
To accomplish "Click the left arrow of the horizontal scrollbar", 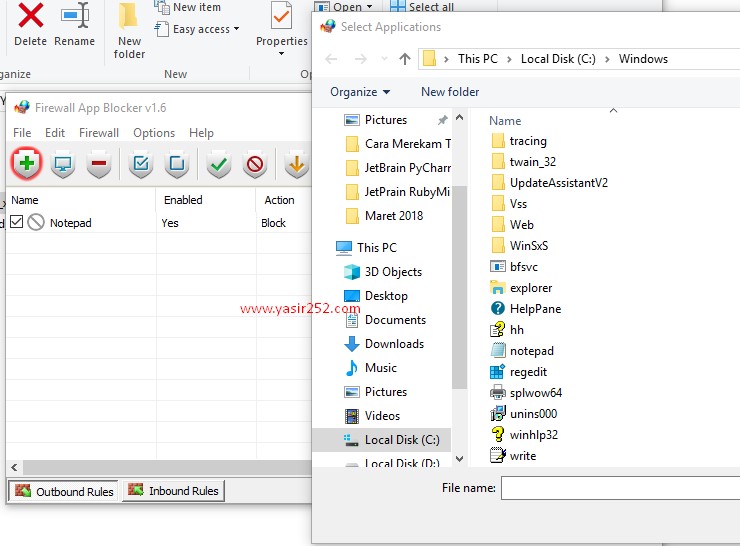I will coord(14,467).
